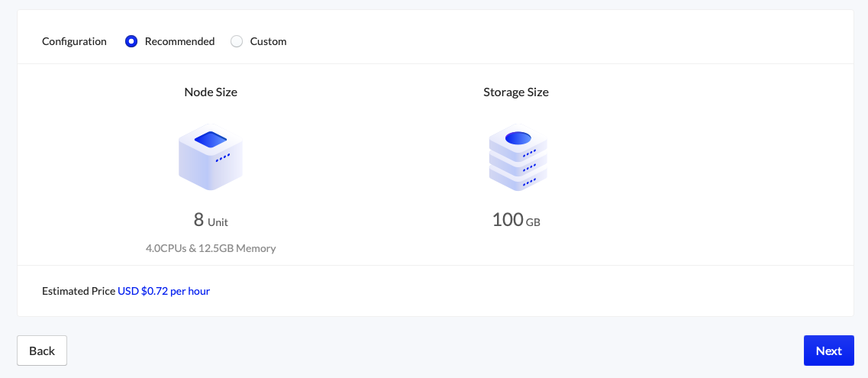Image resolution: width=868 pixels, height=378 pixels.
Task: Click the blue square atop the node cube
Action: click(211, 140)
